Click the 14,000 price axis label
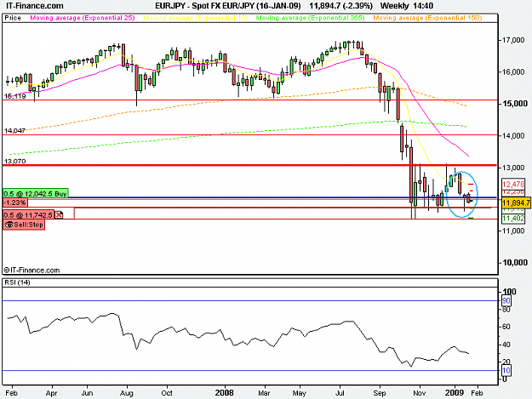Viewport: 532px width, 399px height. [x=513, y=135]
